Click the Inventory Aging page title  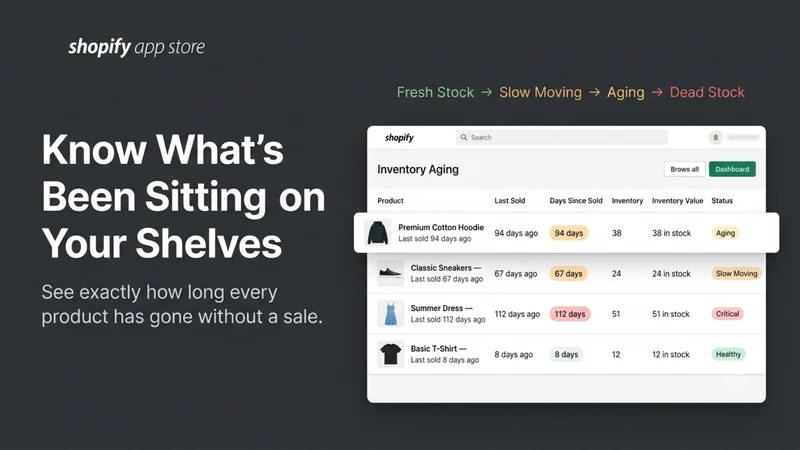click(418, 169)
